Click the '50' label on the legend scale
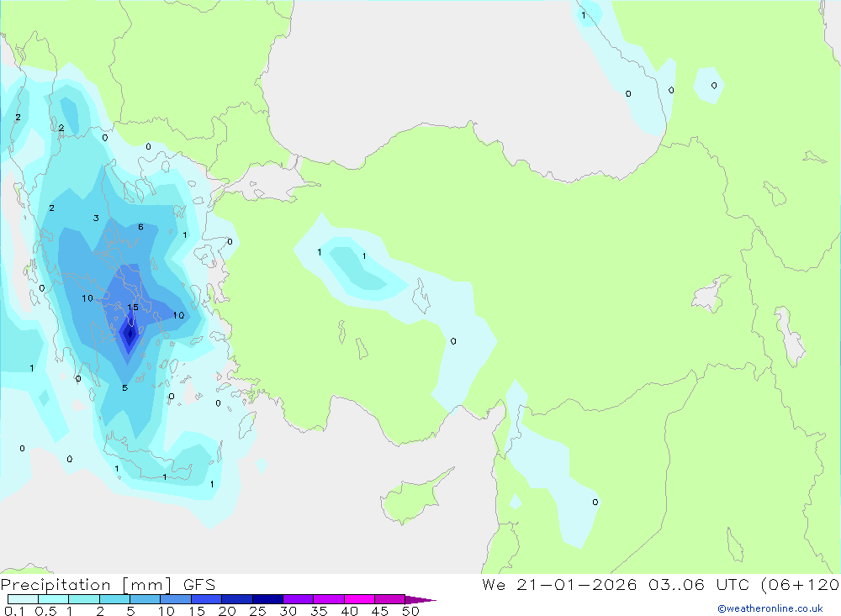Screen dimensions: 841x616 (410, 611)
